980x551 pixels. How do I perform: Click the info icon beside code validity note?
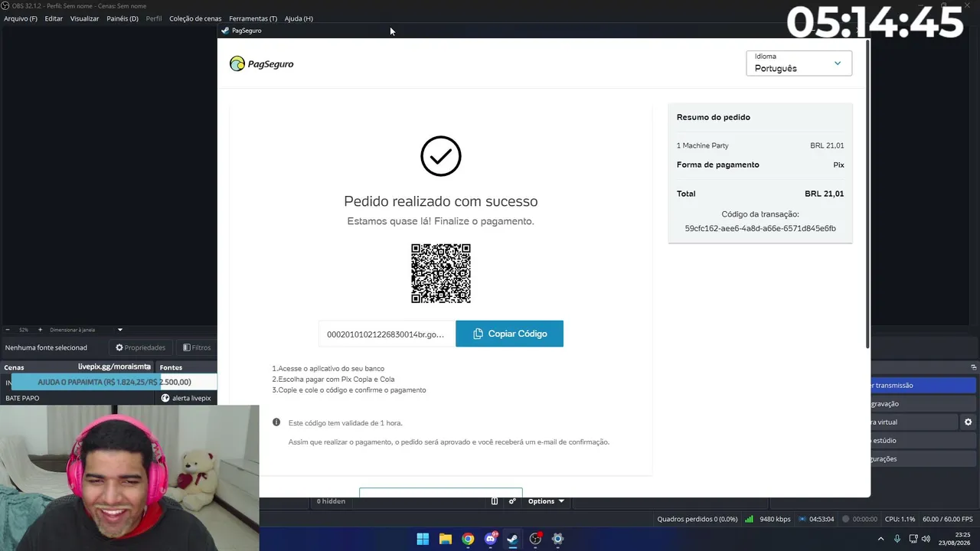click(276, 422)
